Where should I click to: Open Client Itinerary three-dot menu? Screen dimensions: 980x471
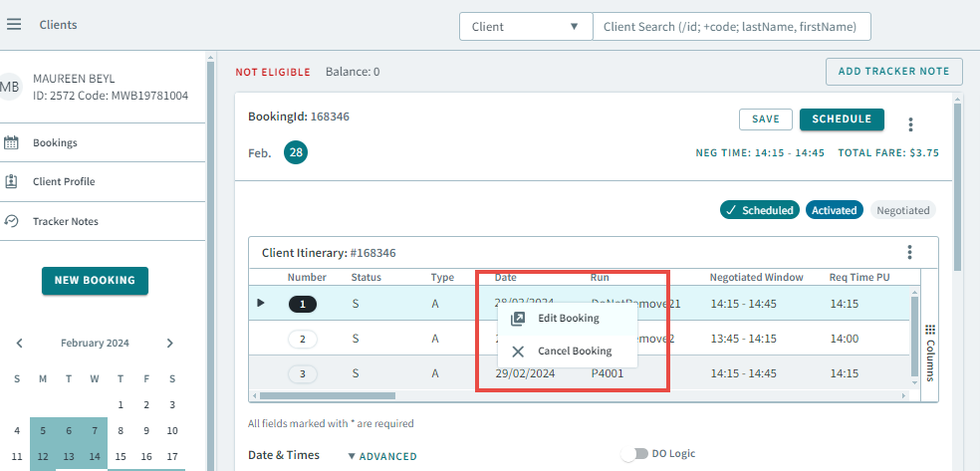pos(908,253)
